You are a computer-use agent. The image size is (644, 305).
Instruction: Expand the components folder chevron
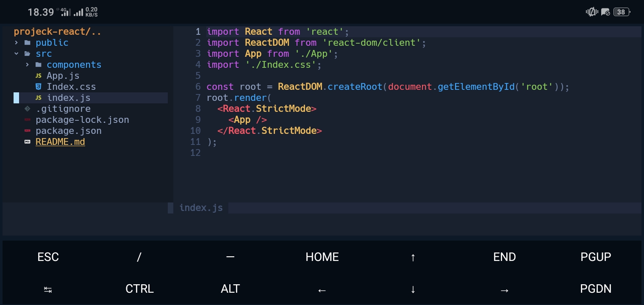click(28, 65)
